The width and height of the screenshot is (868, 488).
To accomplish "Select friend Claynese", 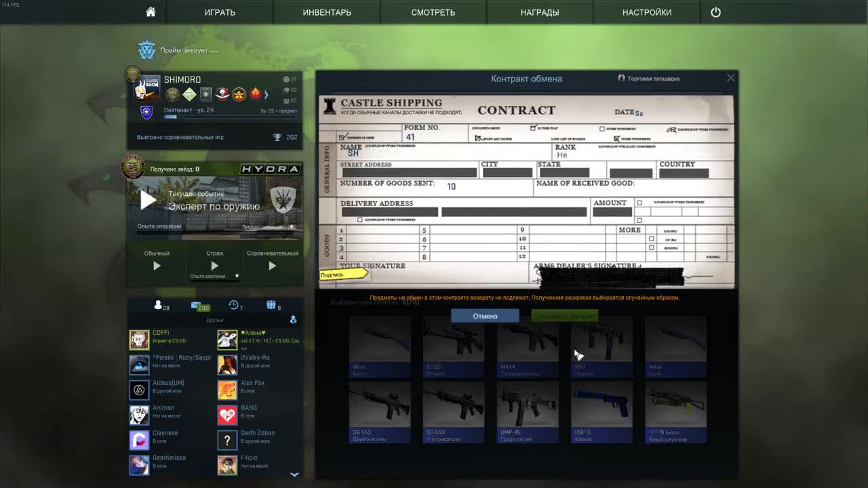I will 171,440.
